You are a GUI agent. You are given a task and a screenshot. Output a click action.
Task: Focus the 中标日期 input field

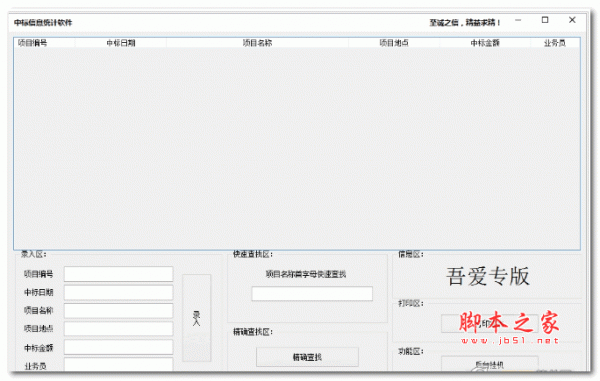tap(118, 292)
